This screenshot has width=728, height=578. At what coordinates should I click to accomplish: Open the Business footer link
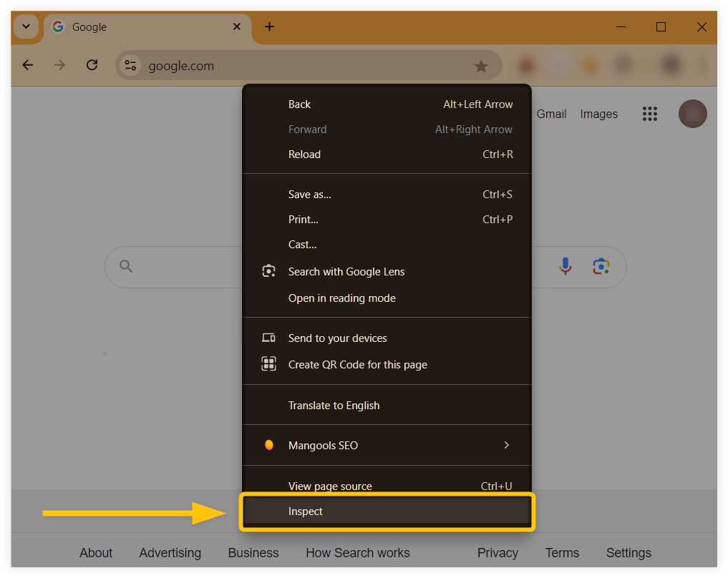pos(253,552)
